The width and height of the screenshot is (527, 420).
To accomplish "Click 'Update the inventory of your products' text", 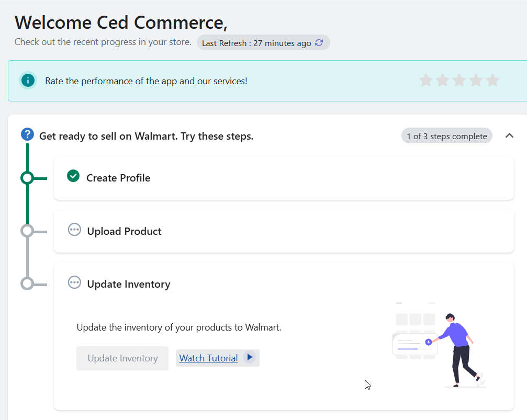I will pos(179,327).
